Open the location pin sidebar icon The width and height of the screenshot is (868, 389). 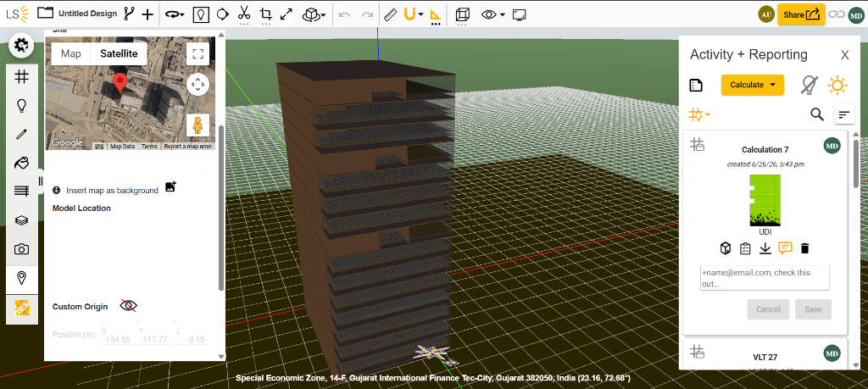tap(21, 278)
